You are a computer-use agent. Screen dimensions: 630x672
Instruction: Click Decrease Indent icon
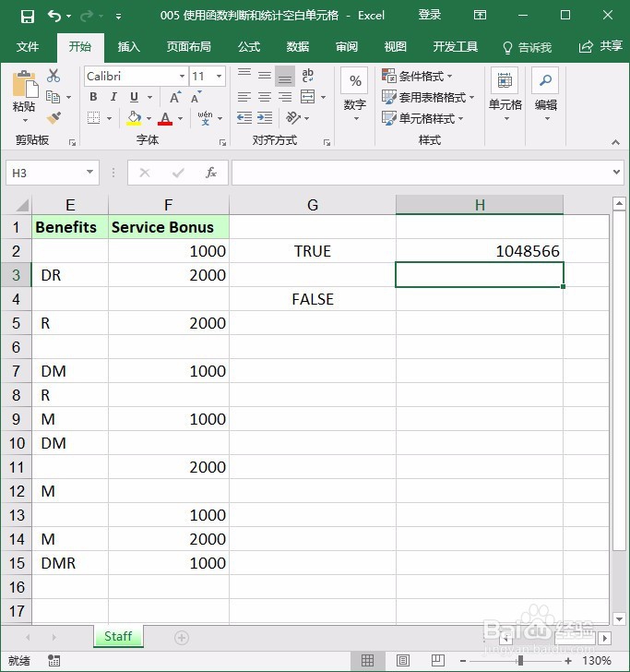point(244,118)
